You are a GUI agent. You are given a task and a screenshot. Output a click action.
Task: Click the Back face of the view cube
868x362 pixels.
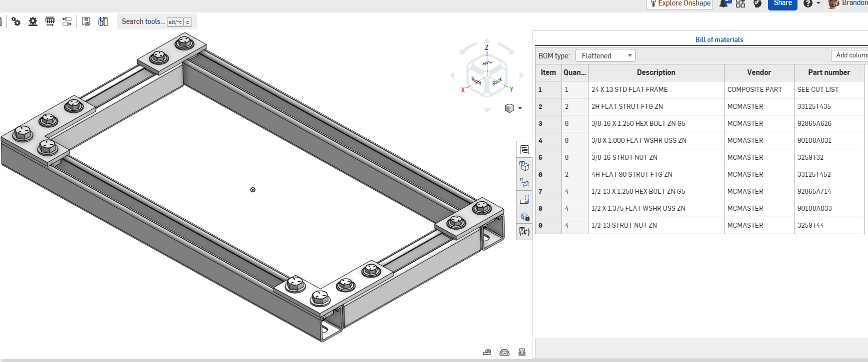pyautogui.click(x=497, y=81)
